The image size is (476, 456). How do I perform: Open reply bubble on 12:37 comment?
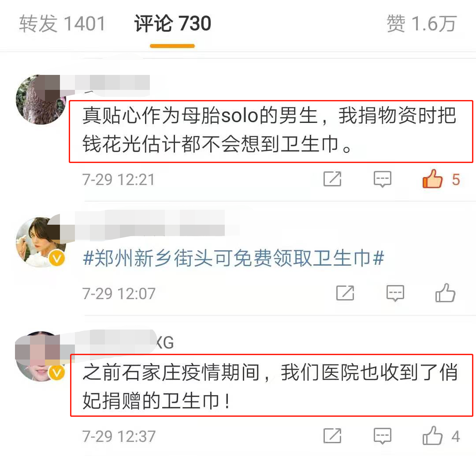click(x=382, y=436)
